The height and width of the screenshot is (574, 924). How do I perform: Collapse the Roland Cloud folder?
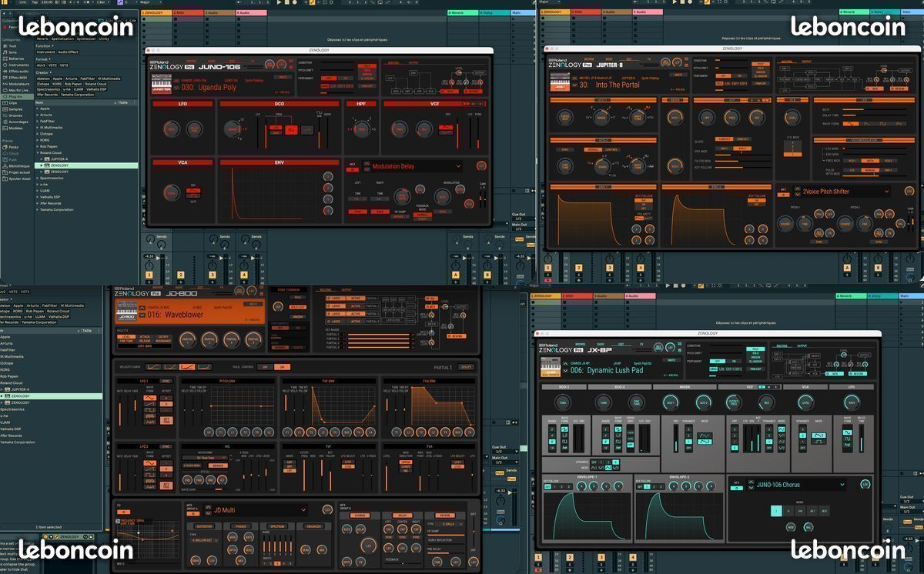pos(37,152)
